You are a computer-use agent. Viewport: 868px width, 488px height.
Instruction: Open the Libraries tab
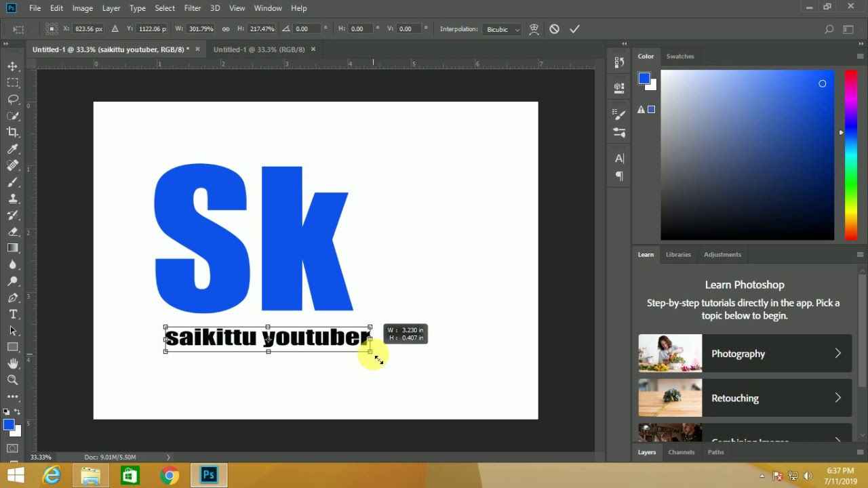[678, 255]
